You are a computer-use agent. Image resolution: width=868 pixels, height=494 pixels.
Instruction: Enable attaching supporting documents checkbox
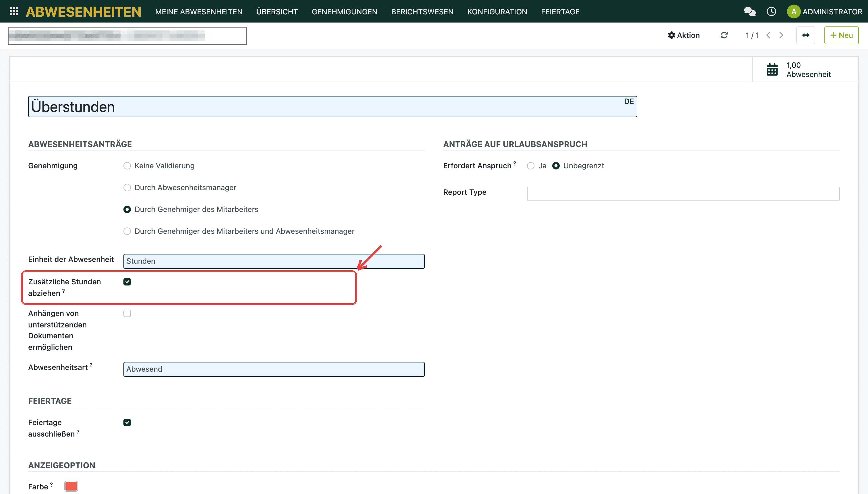(x=127, y=313)
